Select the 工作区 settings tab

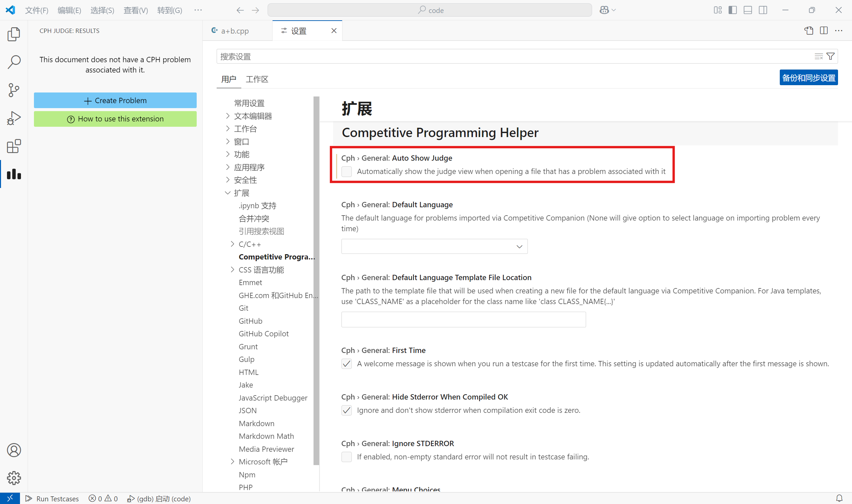(257, 79)
